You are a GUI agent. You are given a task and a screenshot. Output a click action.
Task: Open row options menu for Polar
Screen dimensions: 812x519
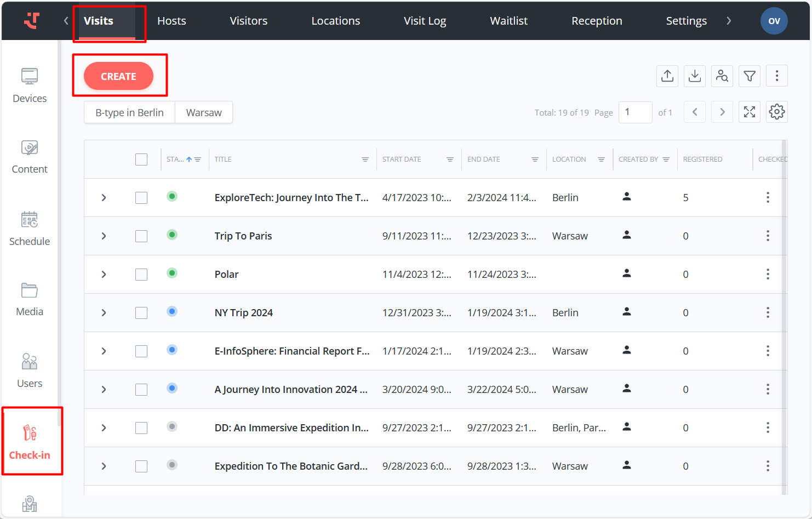(x=768, y=274)
